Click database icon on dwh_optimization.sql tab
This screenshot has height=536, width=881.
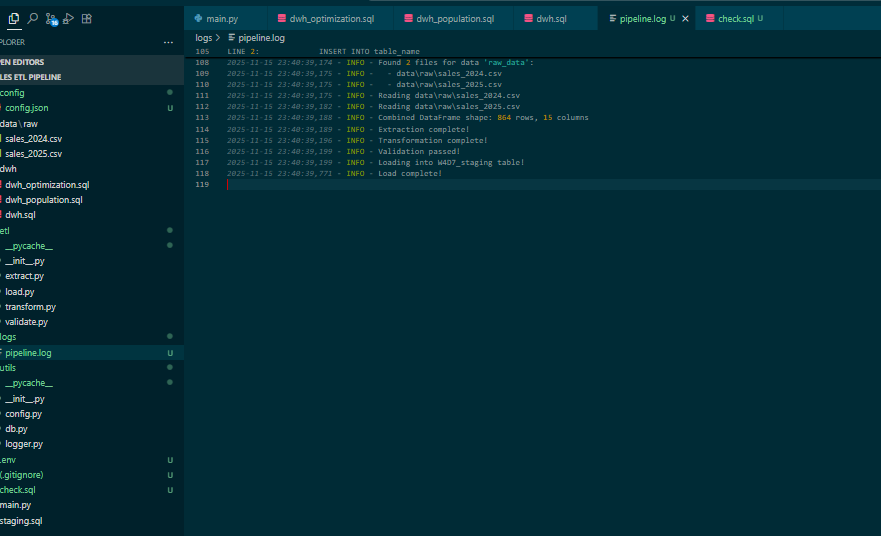[x=282, y=19]
